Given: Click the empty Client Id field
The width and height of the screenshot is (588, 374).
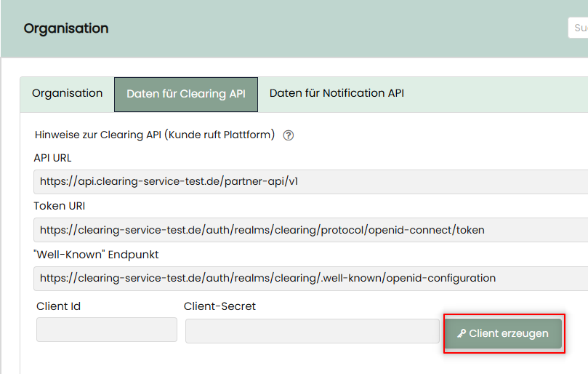Looking at the screenshot, I should [x=107, y=330].
